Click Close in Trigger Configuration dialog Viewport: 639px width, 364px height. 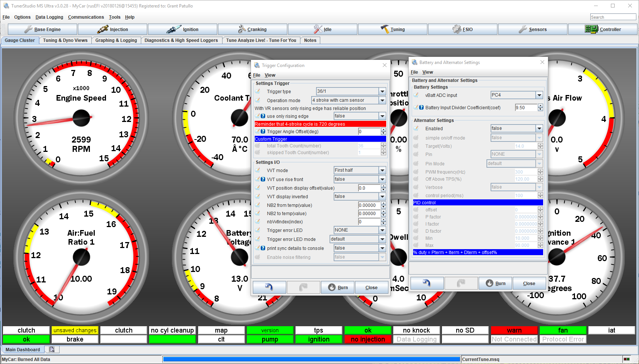371,287
